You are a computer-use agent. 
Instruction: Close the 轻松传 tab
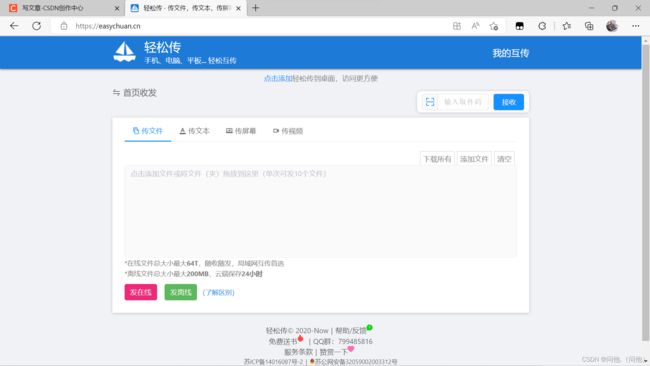(x=238, y=8)
